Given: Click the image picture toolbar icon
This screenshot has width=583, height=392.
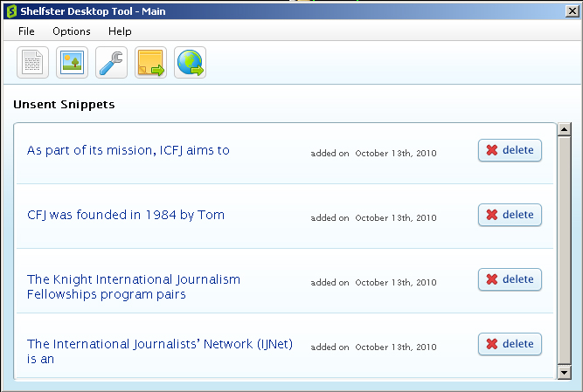Looking at the screenshot, I should click(73, 62).
